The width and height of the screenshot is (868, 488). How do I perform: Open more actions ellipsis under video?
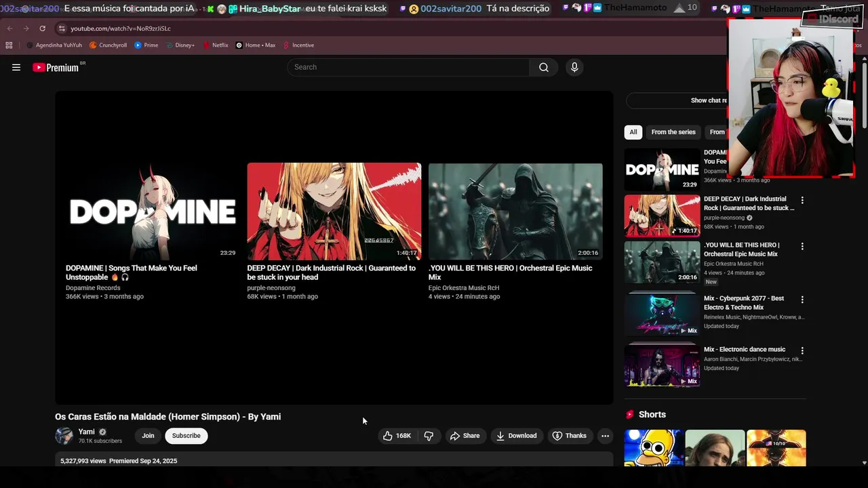click(605, 436)
